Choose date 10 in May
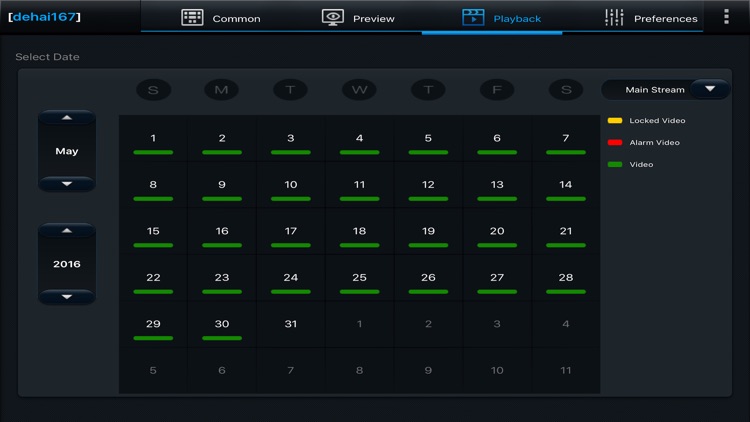This screenshot has width=750, height=422. click(290, 185)
